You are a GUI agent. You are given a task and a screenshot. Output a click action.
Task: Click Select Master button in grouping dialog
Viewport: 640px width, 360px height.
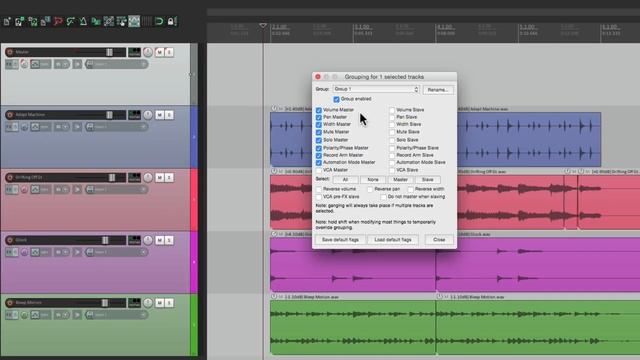[x=400, y=180]
